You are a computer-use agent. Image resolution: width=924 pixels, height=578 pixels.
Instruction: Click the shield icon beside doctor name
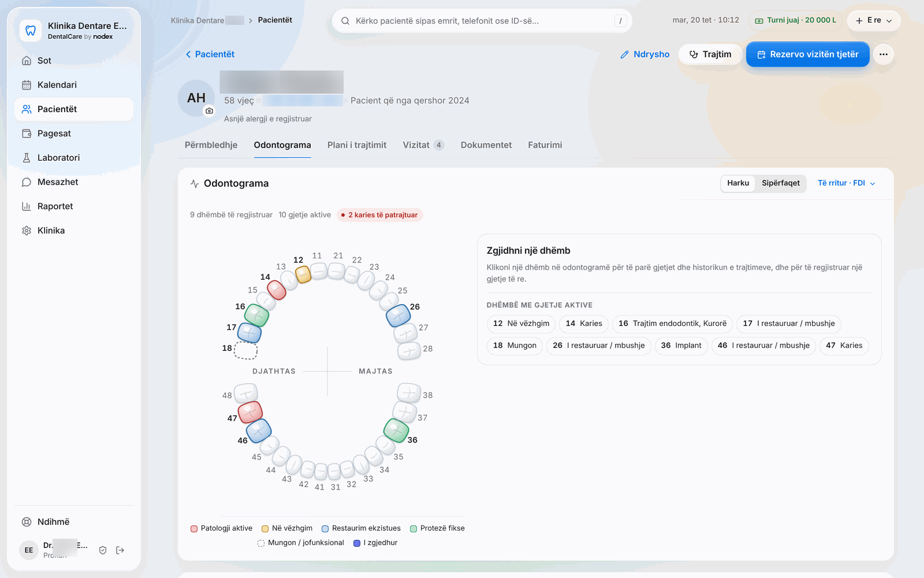pos(103,550)
